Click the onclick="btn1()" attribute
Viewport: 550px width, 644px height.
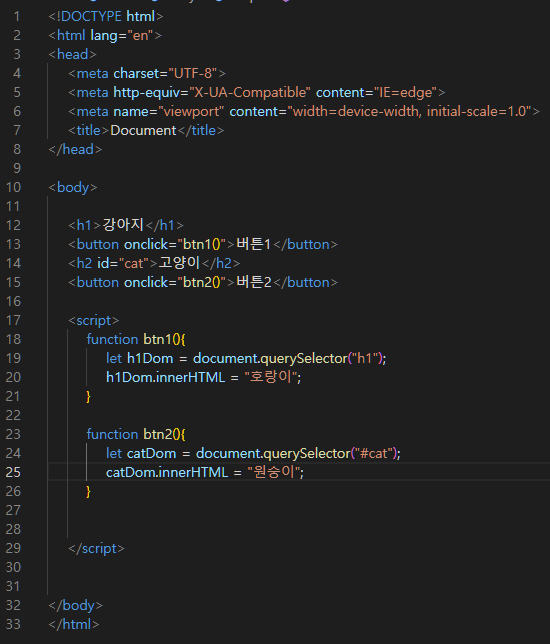tap(175, 244)
